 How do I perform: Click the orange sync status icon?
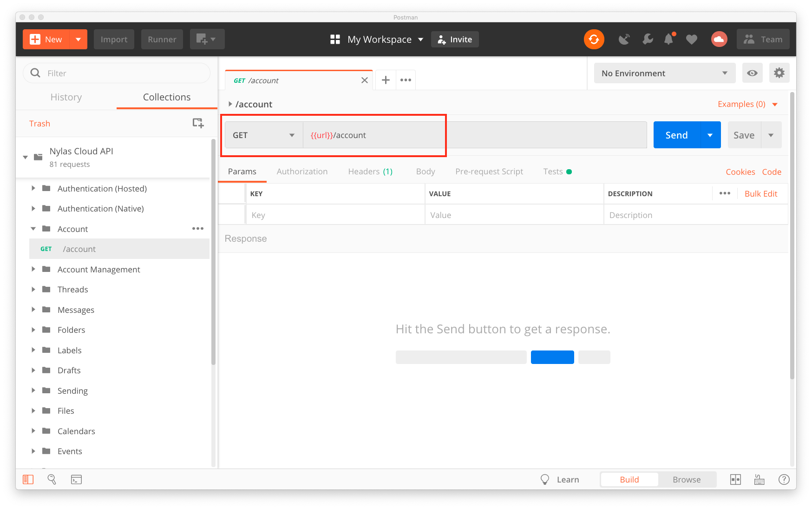(x=594, y=40)
